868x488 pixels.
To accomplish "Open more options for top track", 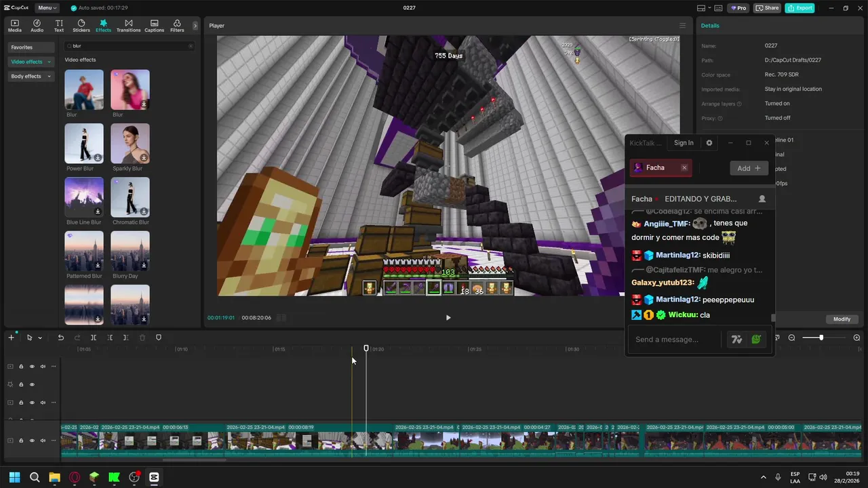I will pos(54,367).
